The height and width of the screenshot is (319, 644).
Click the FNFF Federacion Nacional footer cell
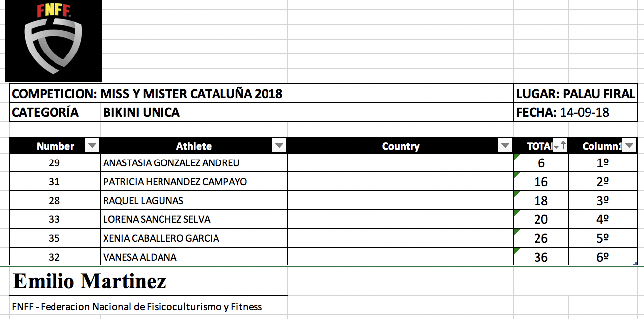(x=137, y=307)
